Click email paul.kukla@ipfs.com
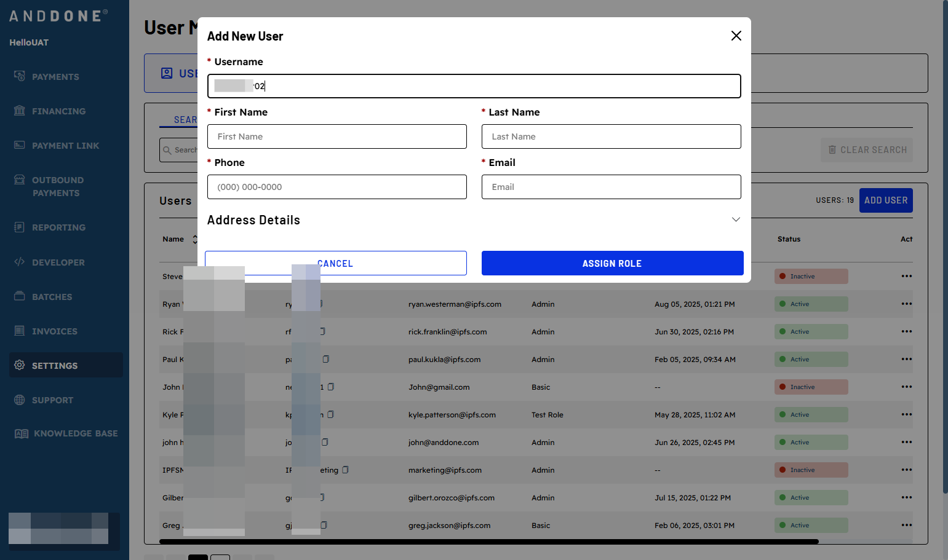The width and height of the screenshot is (948, 560). tap(444, 360)
